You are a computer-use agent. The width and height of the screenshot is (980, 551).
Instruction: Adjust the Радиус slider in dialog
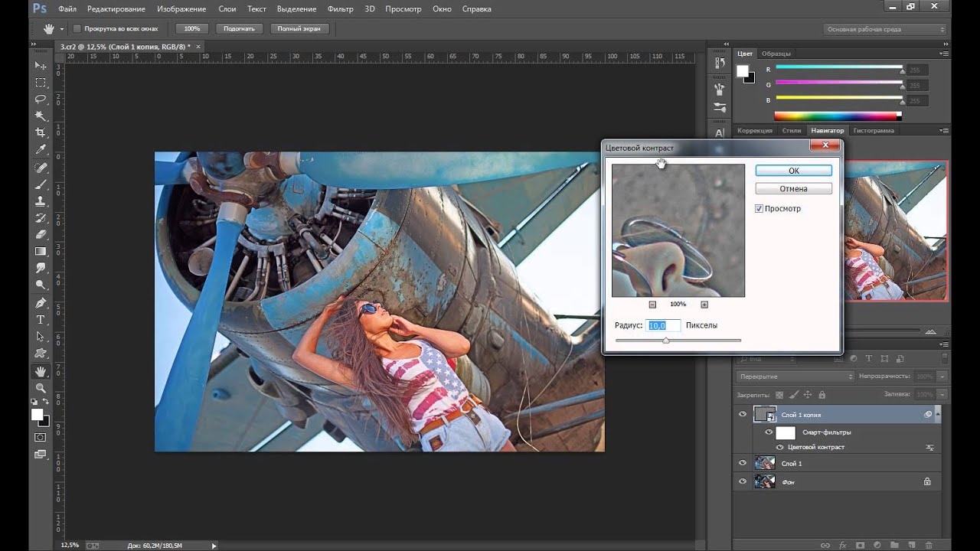click(666, 341)
